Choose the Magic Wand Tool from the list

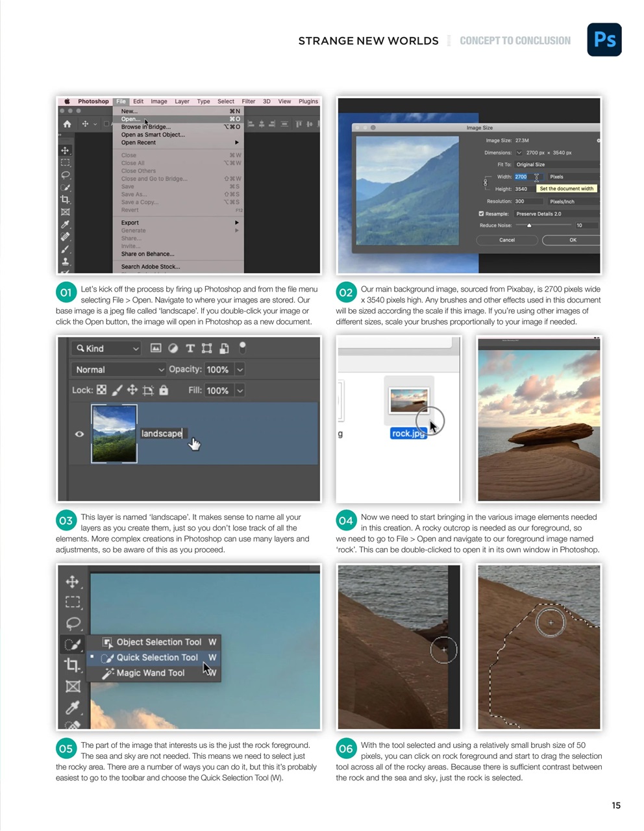tap(149, 673)
